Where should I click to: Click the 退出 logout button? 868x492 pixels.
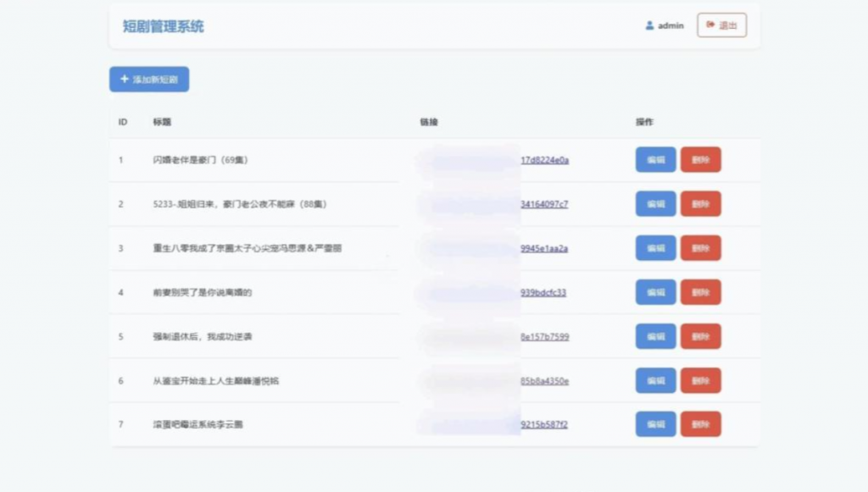pyautogui.click(x=721, y=25)
